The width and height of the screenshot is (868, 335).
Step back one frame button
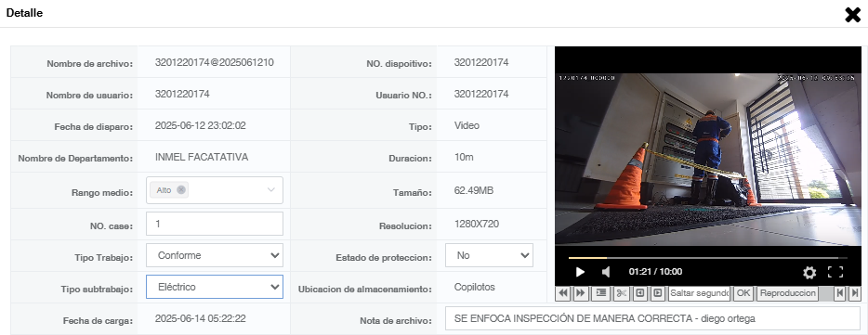pos(640,293)
